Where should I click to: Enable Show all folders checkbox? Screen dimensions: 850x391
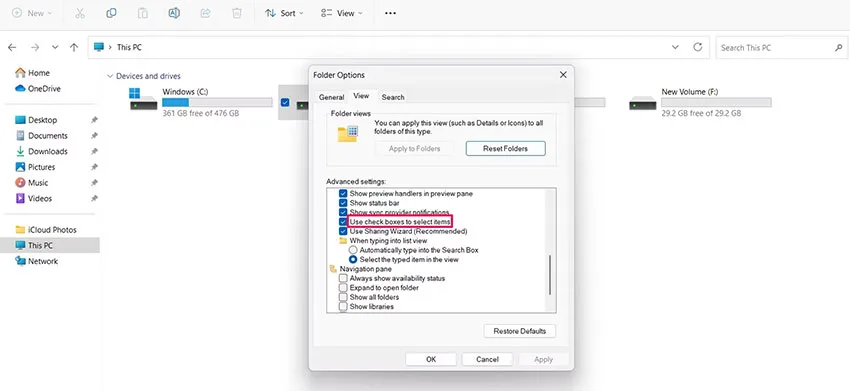[343, 297]
